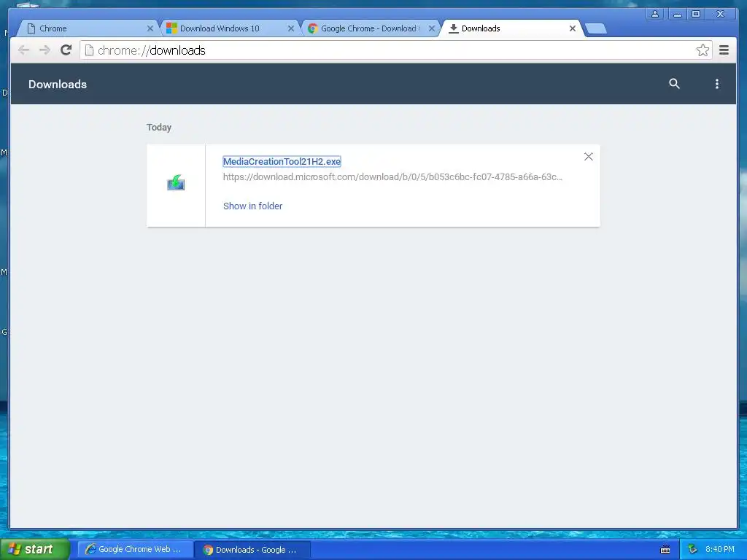The image size is (747, 560).
Task: Close the Download Windows 10 tab
Action: (x=290, y=28)
